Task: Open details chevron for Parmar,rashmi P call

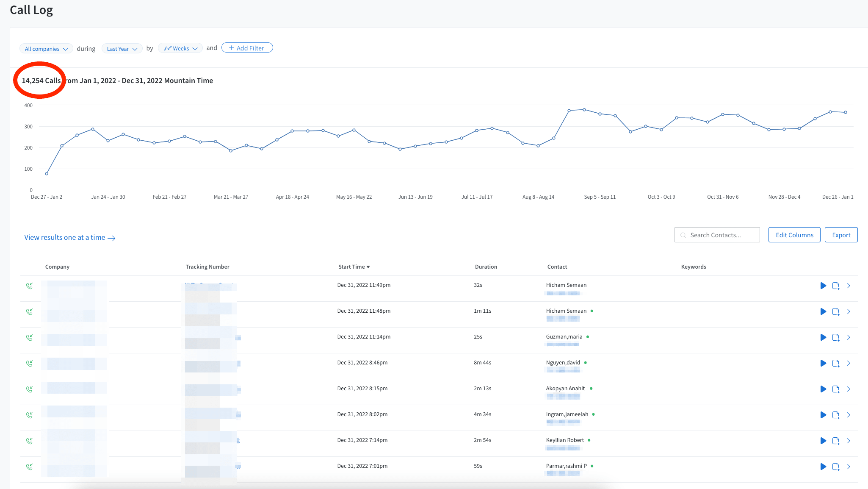Action: click(x=849, y=467)
